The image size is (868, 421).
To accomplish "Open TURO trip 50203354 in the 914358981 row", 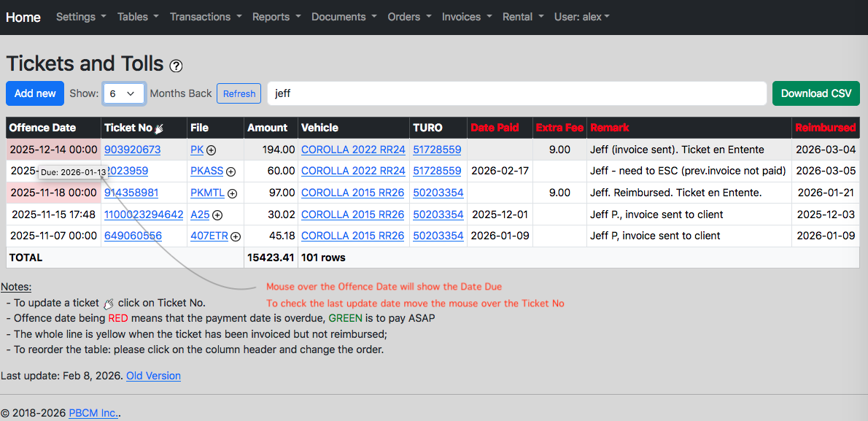I will point(438,193).
